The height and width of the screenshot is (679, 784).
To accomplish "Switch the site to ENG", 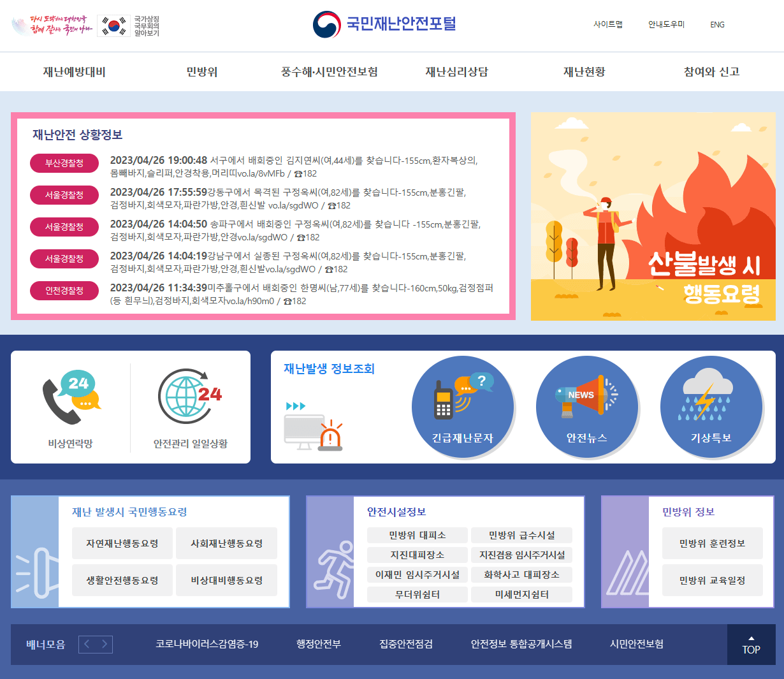I will 717,24.
